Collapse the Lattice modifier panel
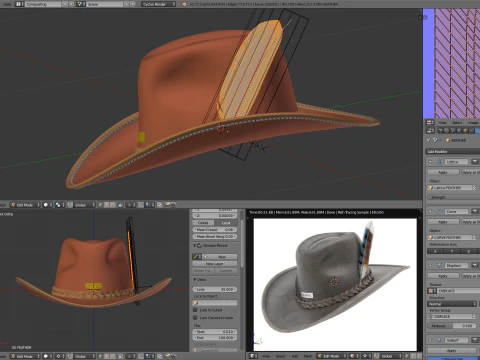This screenshot has height=360, width=480. [x=430, y=162]
